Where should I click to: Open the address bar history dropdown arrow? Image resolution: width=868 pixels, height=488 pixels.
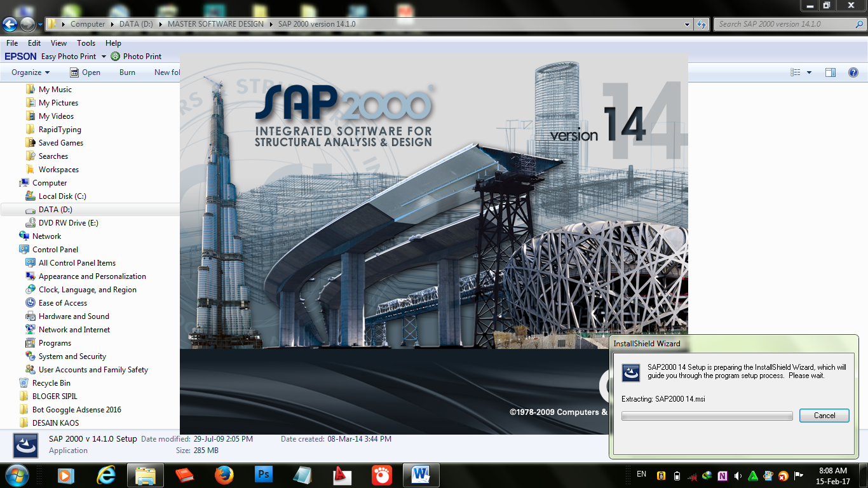pyautogui.click(x=688, y=24)
